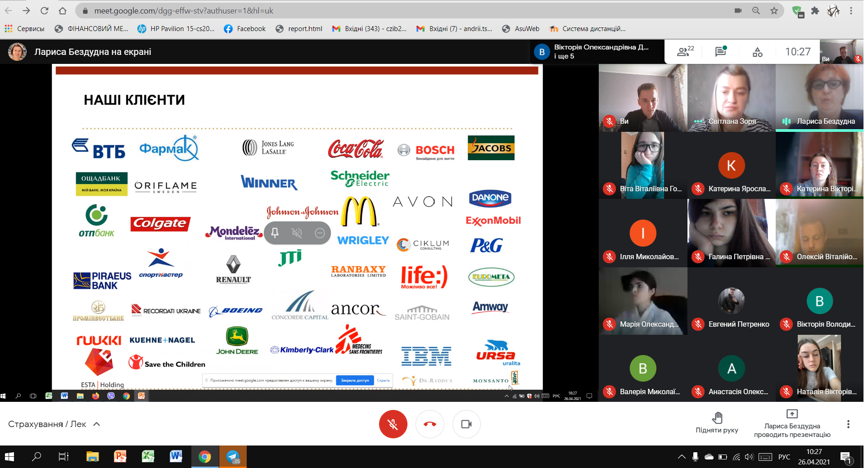This screenshot has height=468, width=868.
Task: Click the mute icon in presentation overlay
Action: click(x=297, y=233)
